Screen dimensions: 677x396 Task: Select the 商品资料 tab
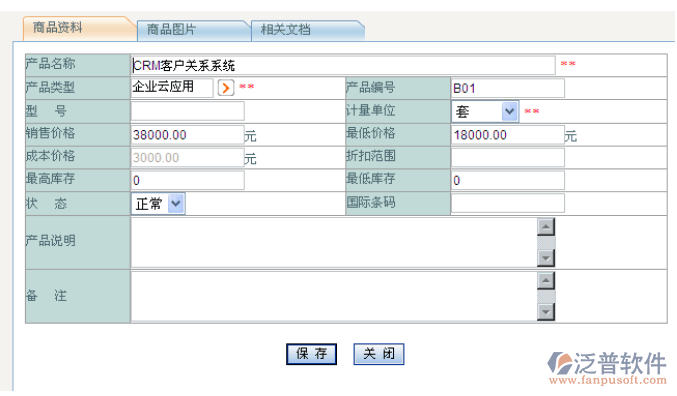click(79, 29)
